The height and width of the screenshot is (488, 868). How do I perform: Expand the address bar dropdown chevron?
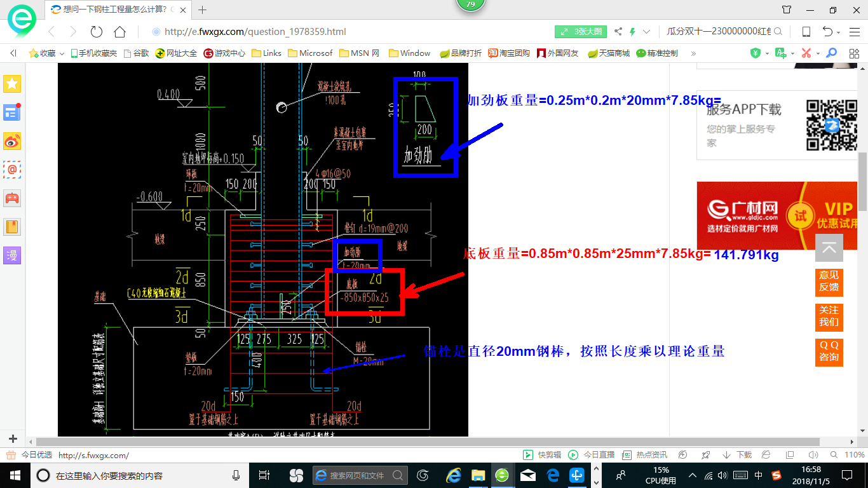[647, 32]
